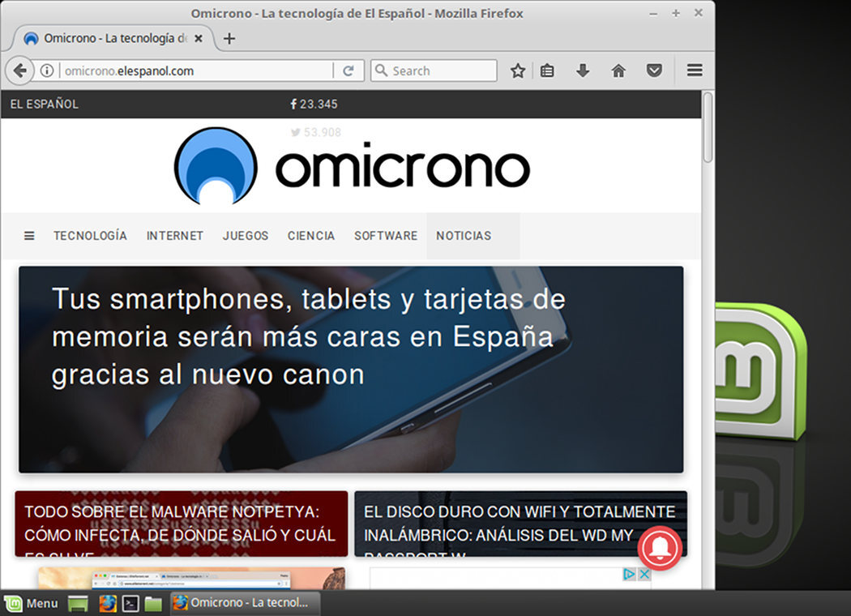Launch the terminal from the taskbar

pyautogui.click(x=130, y=603)
